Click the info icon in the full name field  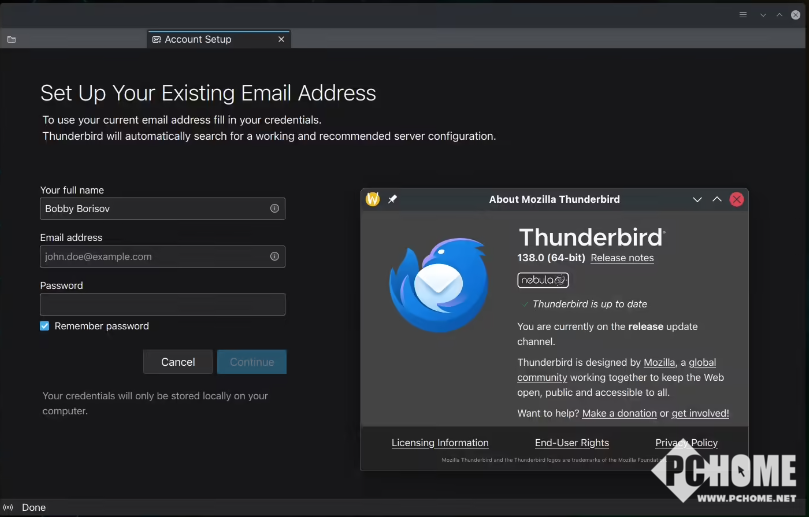tap(274, 209)
